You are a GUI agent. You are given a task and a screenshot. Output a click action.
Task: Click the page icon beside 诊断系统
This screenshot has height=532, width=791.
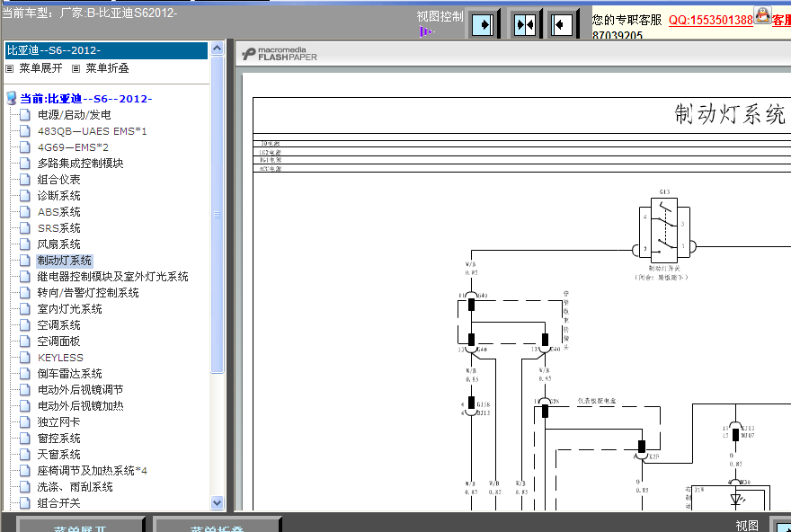[25, 196]
